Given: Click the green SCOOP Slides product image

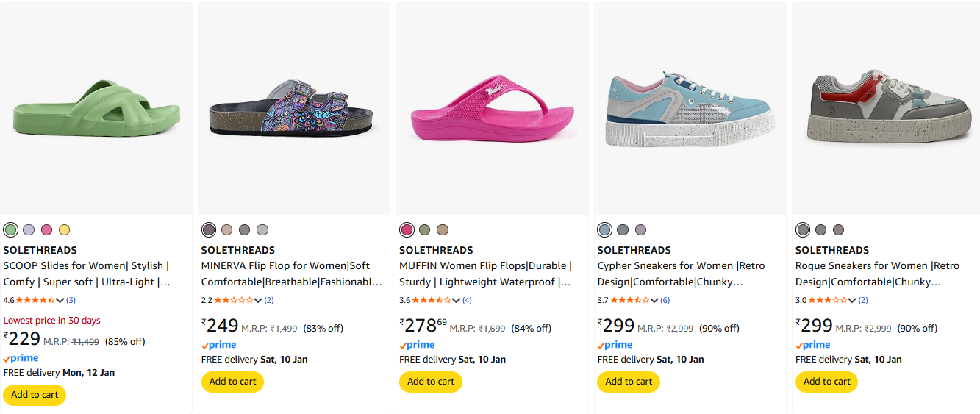Looking at the screenshot, I should [x=96, y=109].
